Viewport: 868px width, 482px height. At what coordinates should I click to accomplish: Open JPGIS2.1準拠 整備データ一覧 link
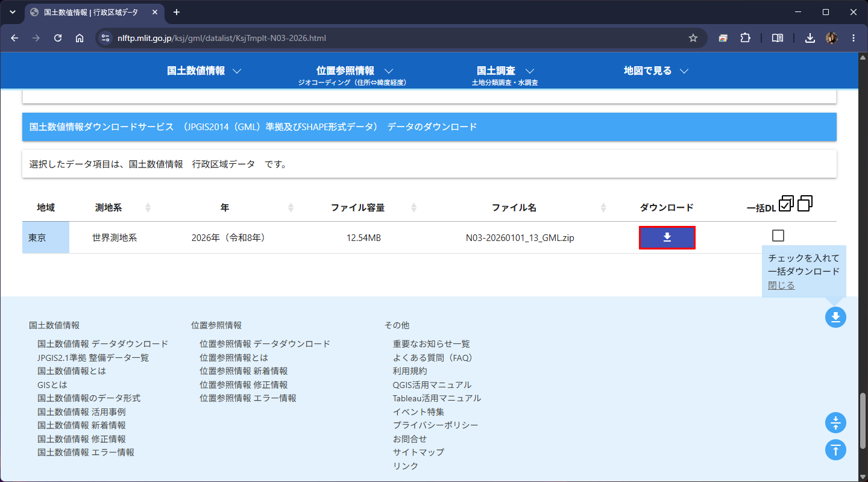tap(93, 357)
